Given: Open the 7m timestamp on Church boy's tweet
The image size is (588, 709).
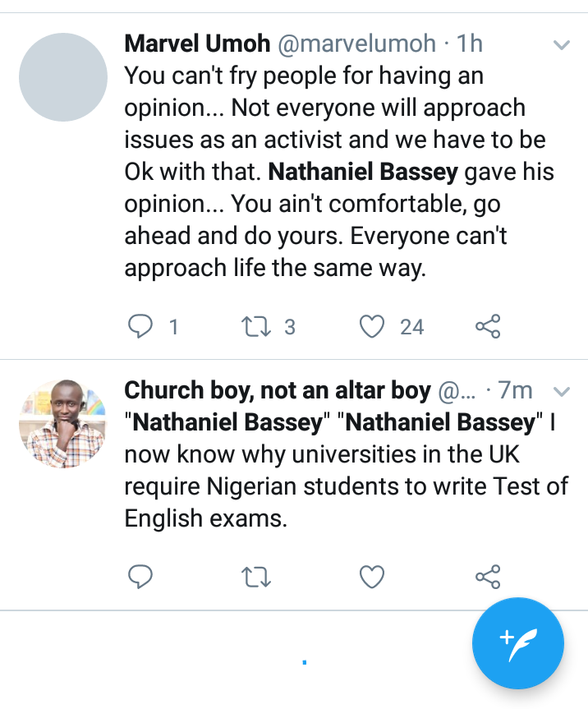Looking at the screenshot, I should [516, 390].
